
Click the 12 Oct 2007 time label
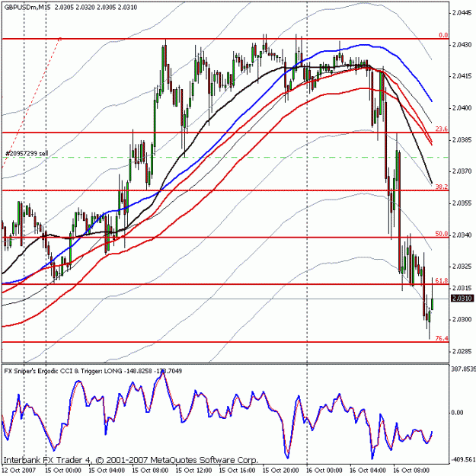(x=19, y=471)
